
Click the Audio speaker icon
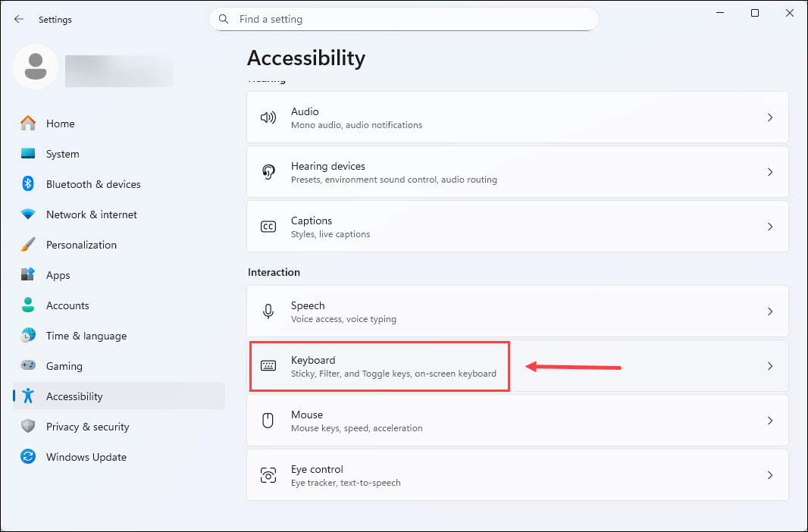(268, 117)
